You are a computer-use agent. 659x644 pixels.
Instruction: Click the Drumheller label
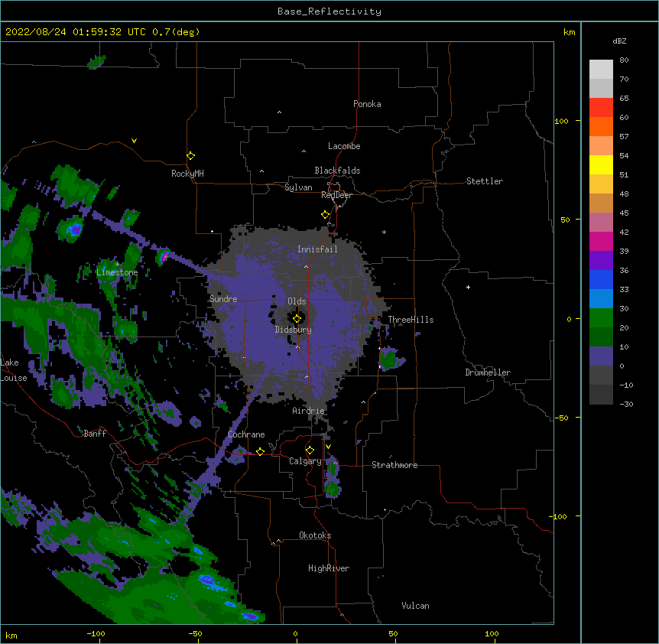pos(488,372)
